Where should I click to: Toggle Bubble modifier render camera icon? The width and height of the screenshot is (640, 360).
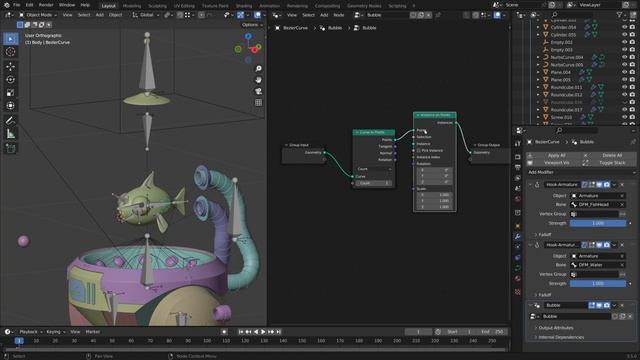(x=607, y=305)
